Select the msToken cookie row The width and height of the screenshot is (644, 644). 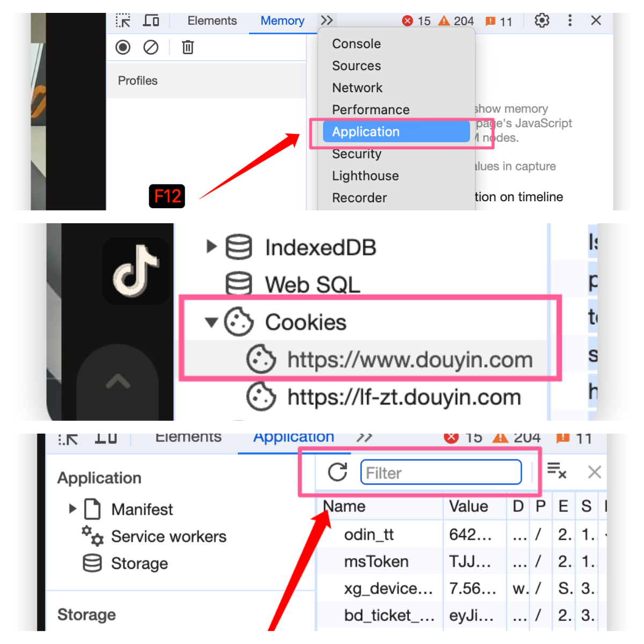(x=376, y=561)
